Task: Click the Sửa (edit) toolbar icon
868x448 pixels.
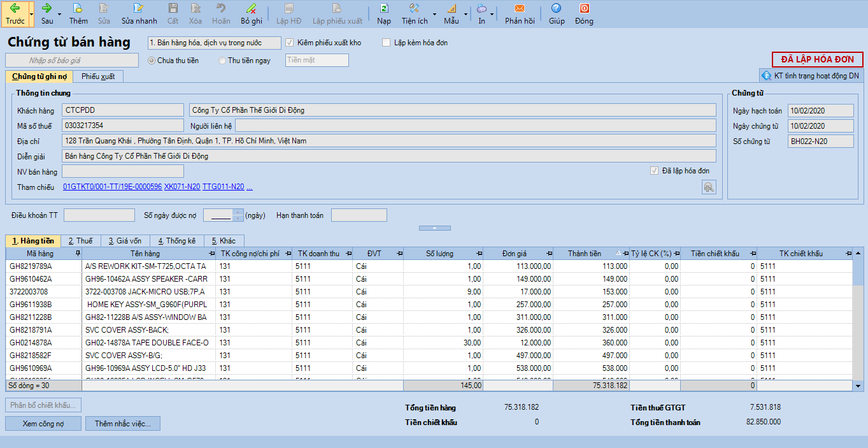Action: (x=104, y=13)
